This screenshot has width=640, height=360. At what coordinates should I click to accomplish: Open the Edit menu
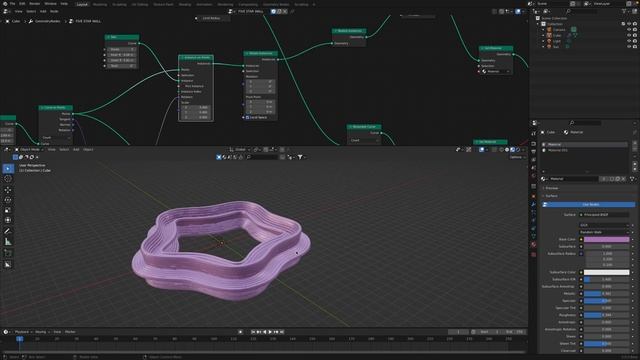pos(22,4)
